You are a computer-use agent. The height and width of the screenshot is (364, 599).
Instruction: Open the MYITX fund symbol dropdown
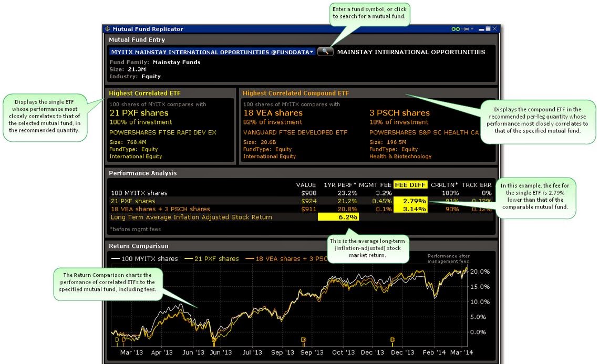pyautogui.click(x=312, y=52)
